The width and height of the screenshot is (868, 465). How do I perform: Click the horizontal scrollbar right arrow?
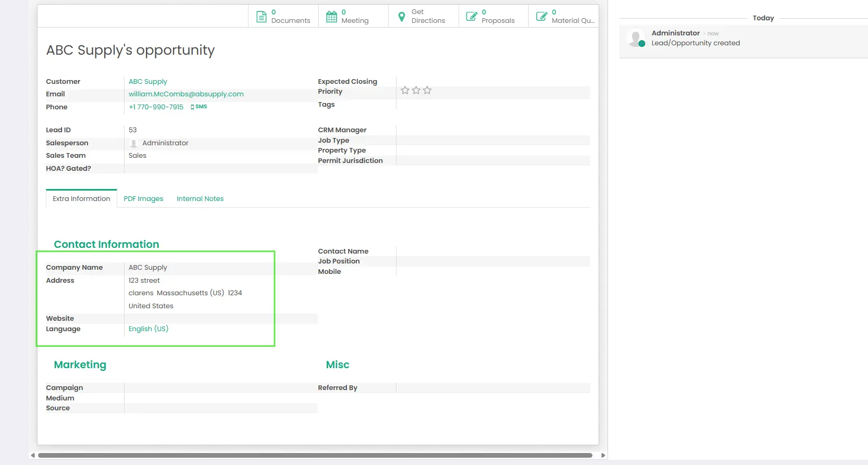[x=603, y=456]
